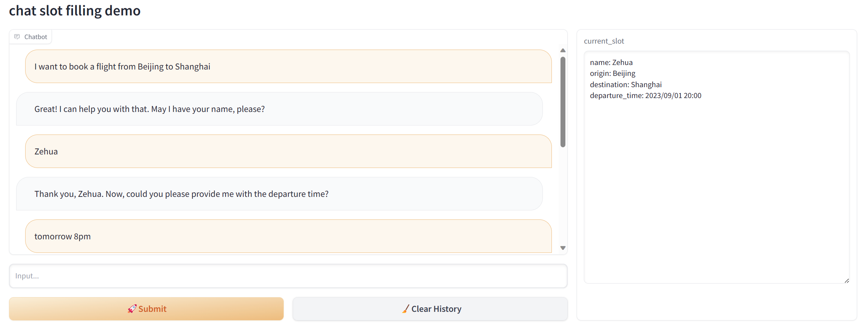Click the "May I have your name" reply
This screenshot has height=328, width=868.
click(x=279, y=109)
